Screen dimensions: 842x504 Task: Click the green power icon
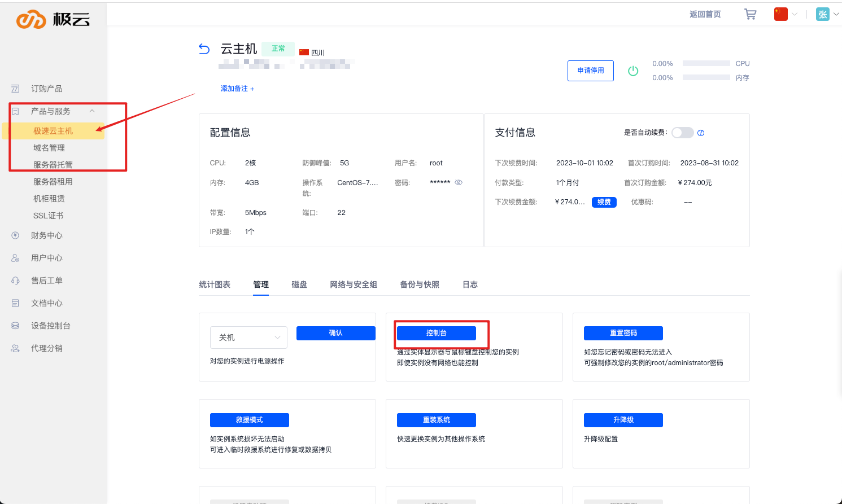[x=633, y=71]
